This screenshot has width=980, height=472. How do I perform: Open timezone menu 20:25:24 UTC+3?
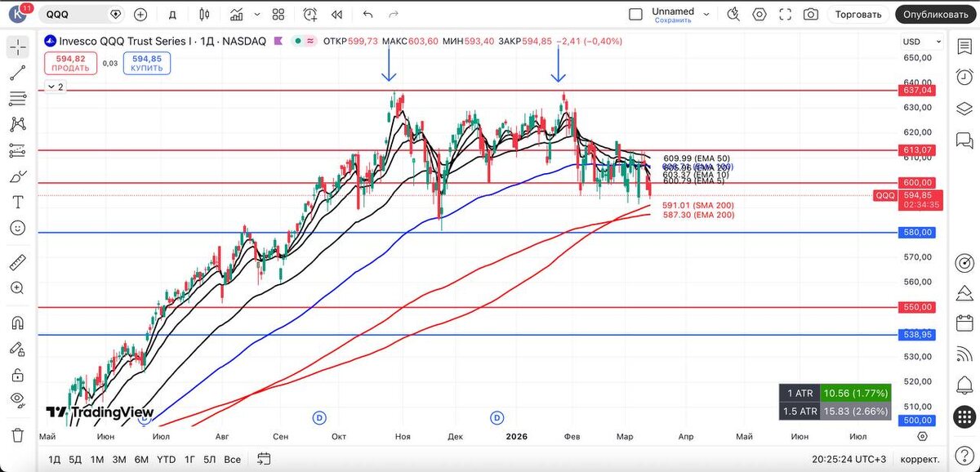tap(850, 459)
